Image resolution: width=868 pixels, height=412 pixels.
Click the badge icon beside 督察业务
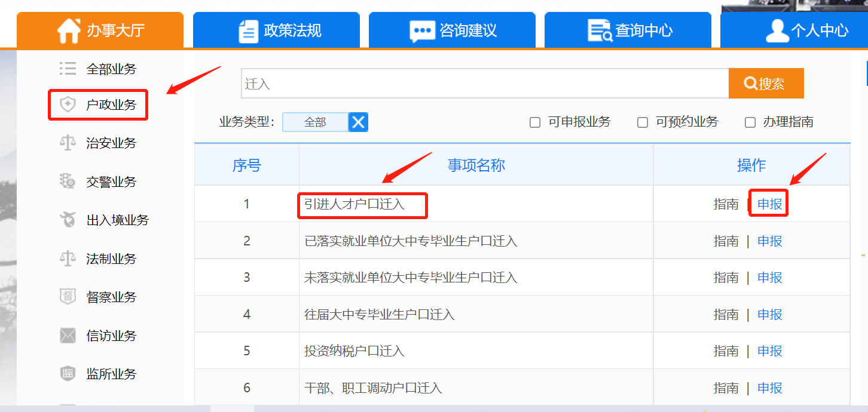(x=68, y=297)
